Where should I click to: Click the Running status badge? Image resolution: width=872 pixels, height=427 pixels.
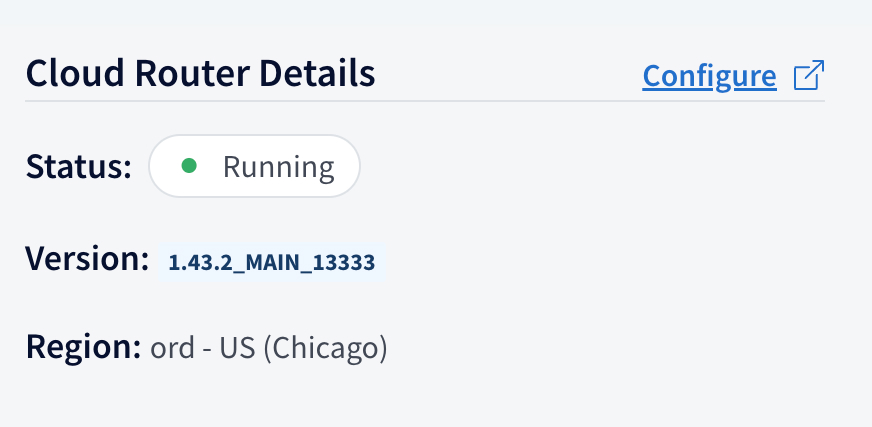tap(254, 166)
